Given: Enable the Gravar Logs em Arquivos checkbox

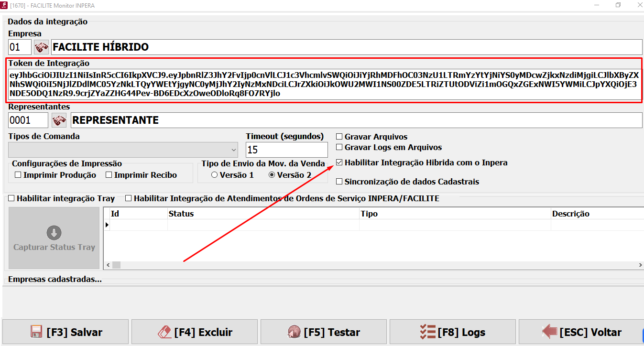Looking at the screenshot, I should point(339,147).
